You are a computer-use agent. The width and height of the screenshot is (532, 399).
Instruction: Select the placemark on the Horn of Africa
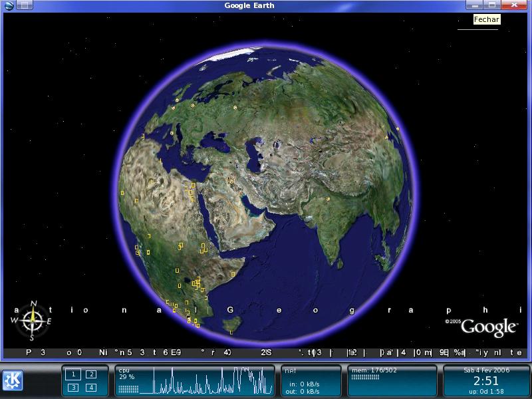click(x=233, y=274)
